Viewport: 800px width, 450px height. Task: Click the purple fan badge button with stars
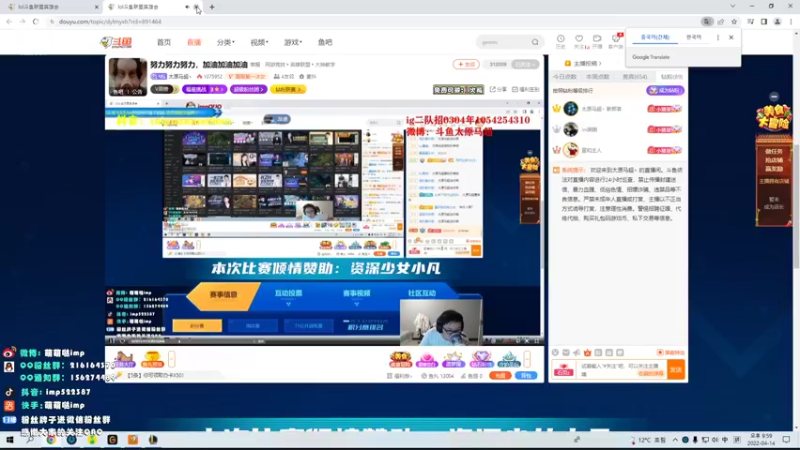point(204,89)
